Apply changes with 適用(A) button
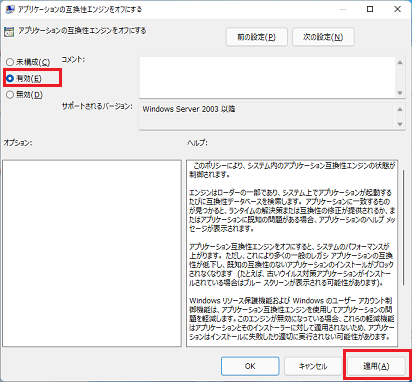 [376, 366]
